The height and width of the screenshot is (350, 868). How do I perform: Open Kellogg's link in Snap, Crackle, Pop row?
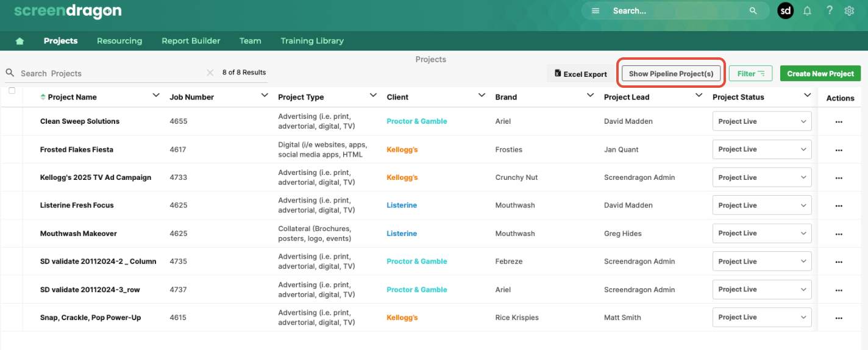tap(402, 318)
